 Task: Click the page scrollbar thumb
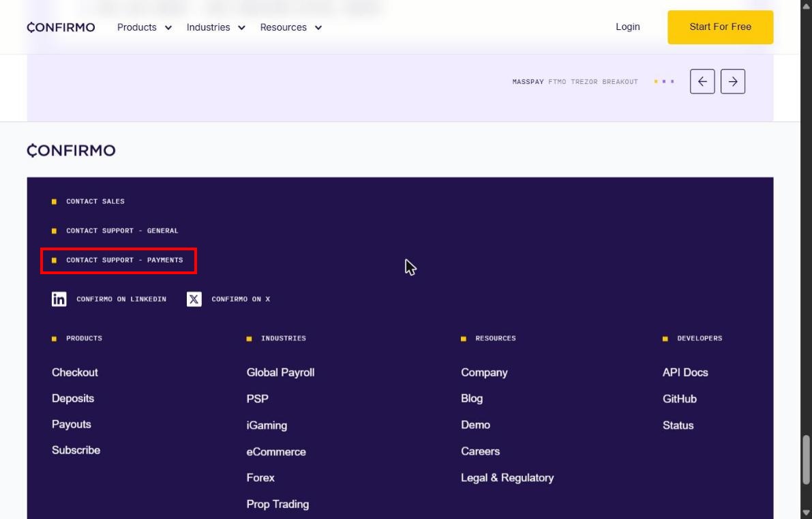click(x=807, y=460)
